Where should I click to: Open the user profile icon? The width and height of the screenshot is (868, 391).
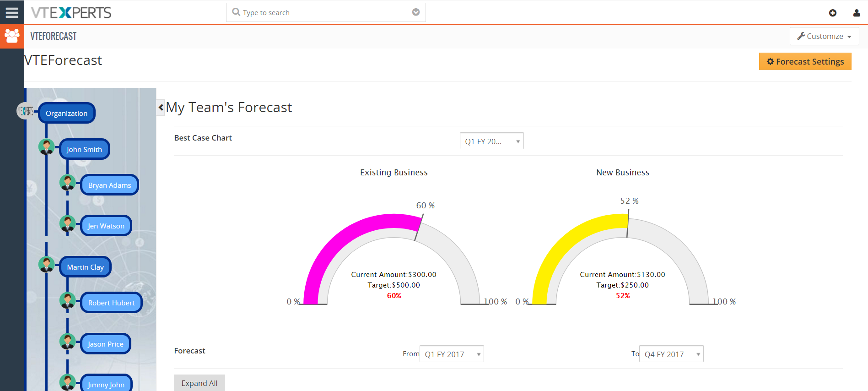click(x=857, y=13)
